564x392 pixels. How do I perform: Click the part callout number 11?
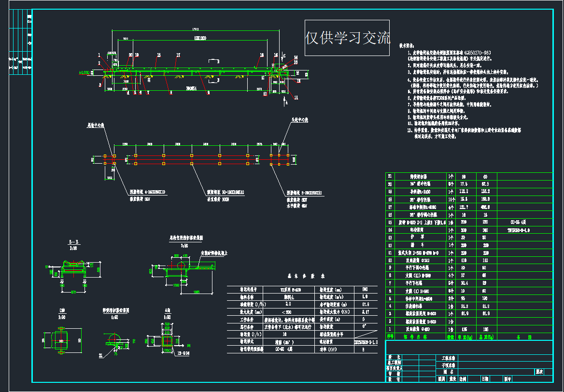pyautogui.click(x=296, y=97)
